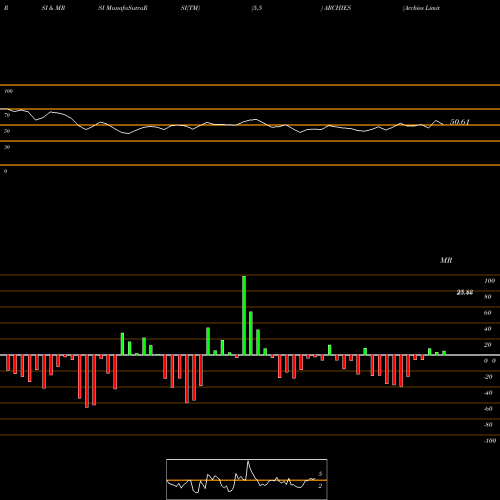The height and width of the screenshot is (500, 500).
Task: Click the 20 label on the MR axis
Action: click(488, 345)
